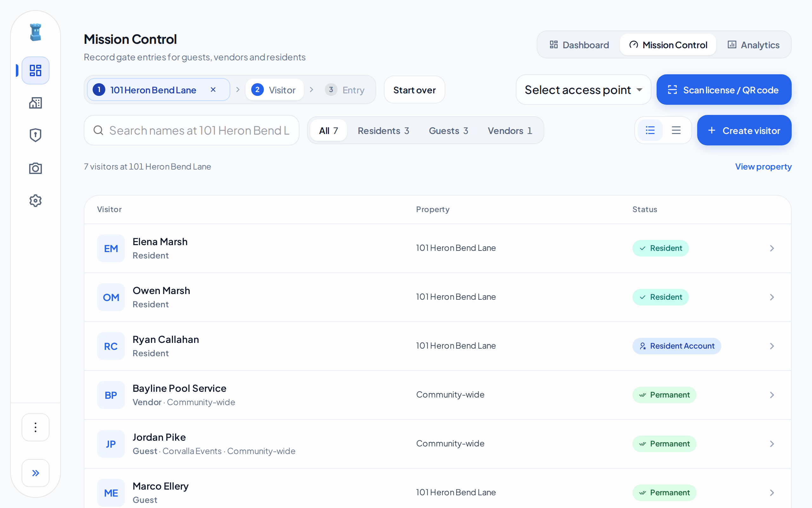Open Select access point dropdown
This screenshot has width=812, height=508.
coord(583,90)
